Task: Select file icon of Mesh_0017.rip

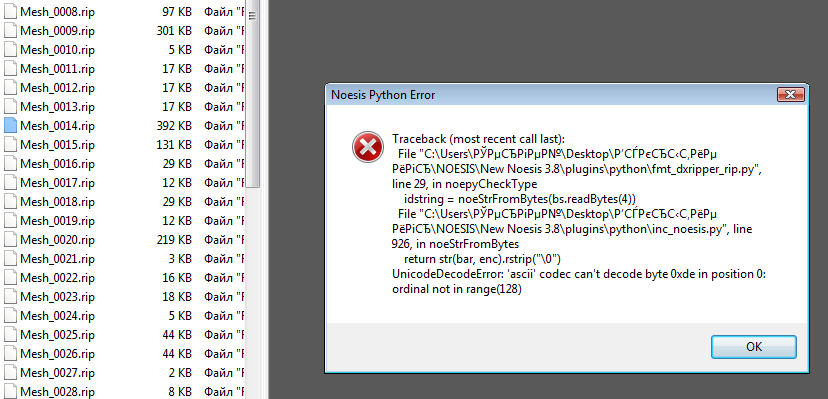Action: tap(11, 183)
